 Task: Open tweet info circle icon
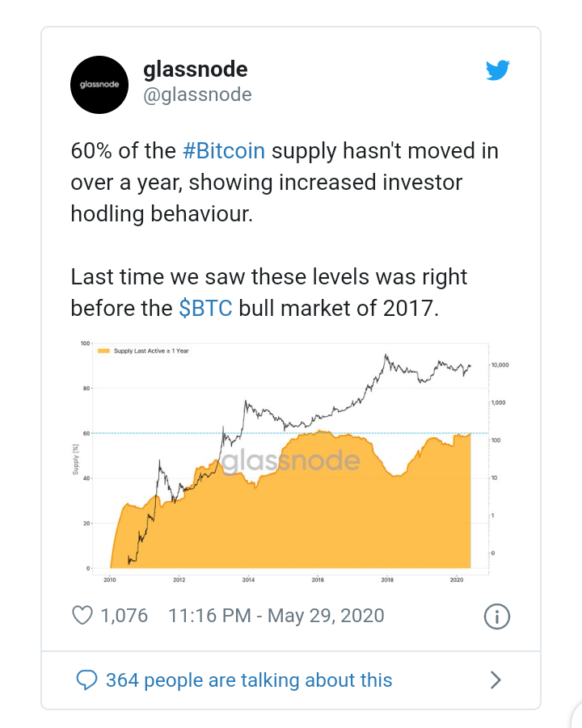497,616
